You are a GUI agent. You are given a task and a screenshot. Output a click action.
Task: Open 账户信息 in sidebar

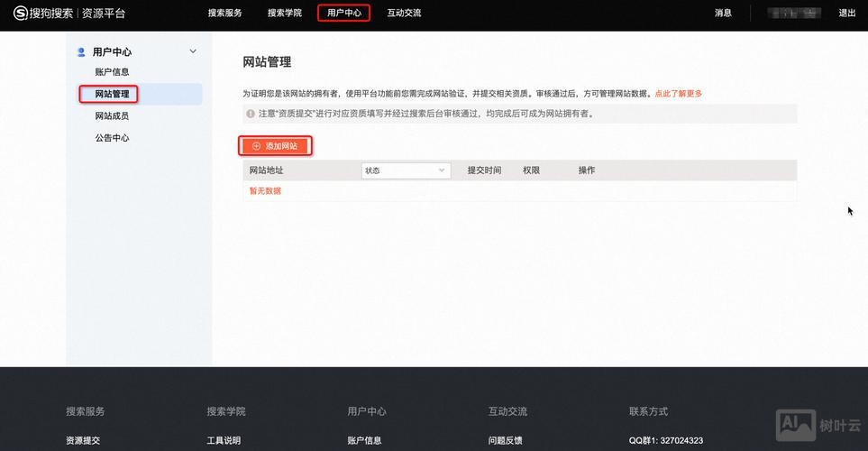(112, 72)
